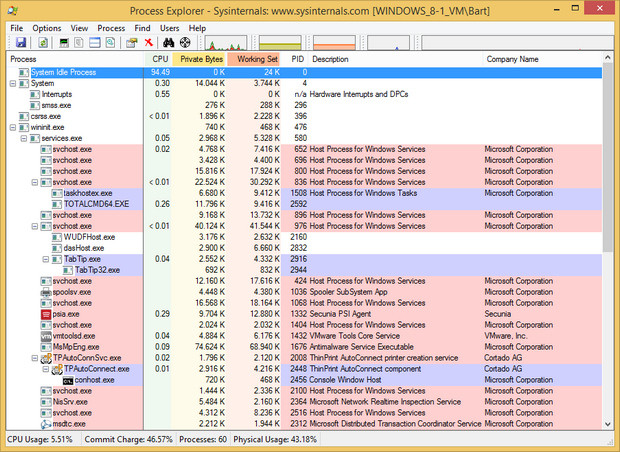
Task: Select the Interrupts row
Action: [304, 95]
